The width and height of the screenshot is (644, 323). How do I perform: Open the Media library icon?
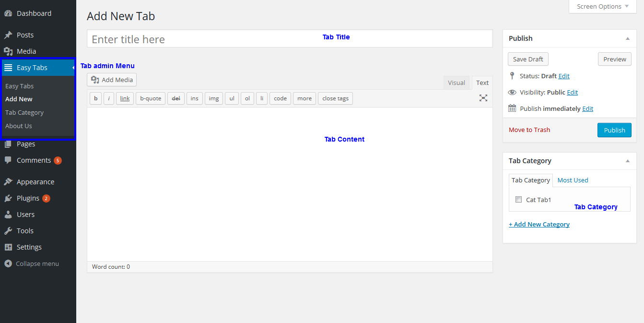pyautogui.click(x=8, y=51)
